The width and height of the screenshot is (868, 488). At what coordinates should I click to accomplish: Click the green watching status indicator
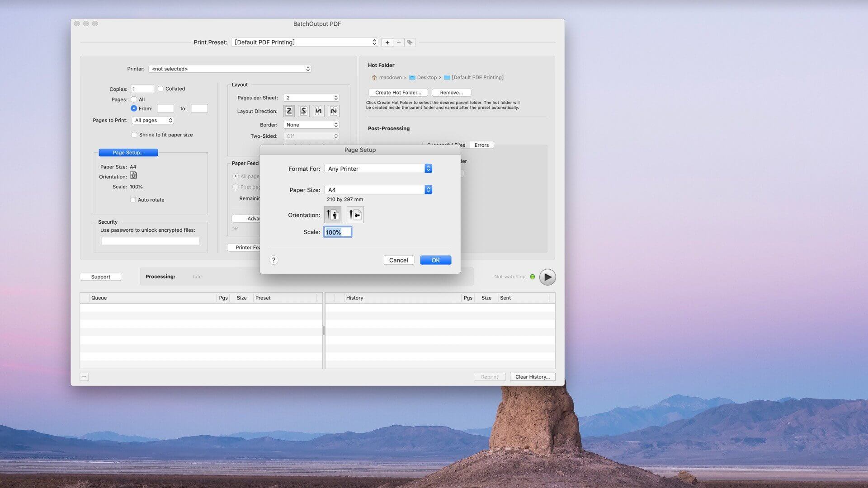[533, 277]
